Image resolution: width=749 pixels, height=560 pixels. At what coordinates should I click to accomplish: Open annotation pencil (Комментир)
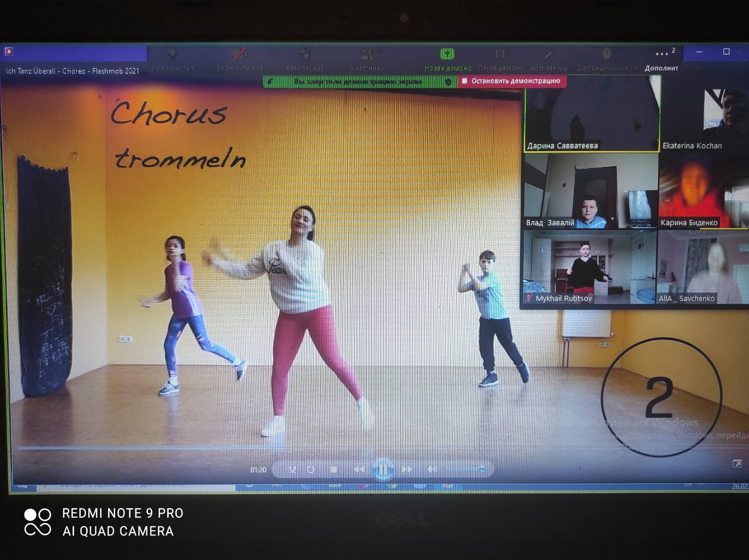pyautogui.click(x=549, y=59)
